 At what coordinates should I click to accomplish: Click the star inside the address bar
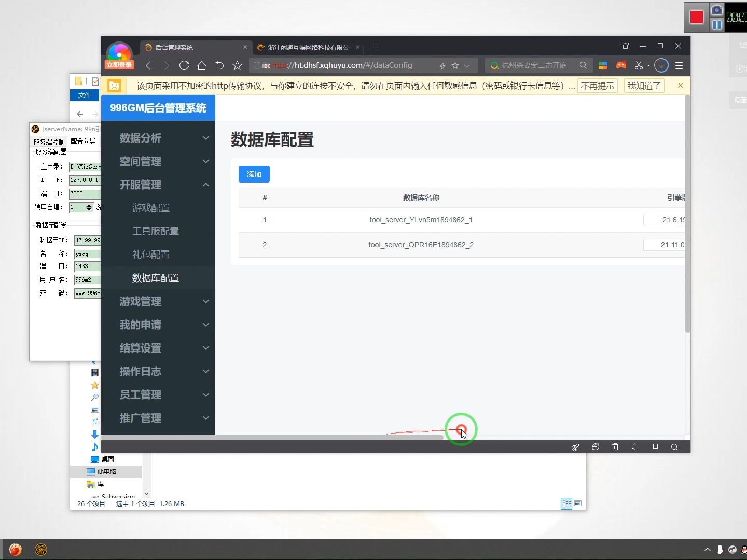(455, 65)
